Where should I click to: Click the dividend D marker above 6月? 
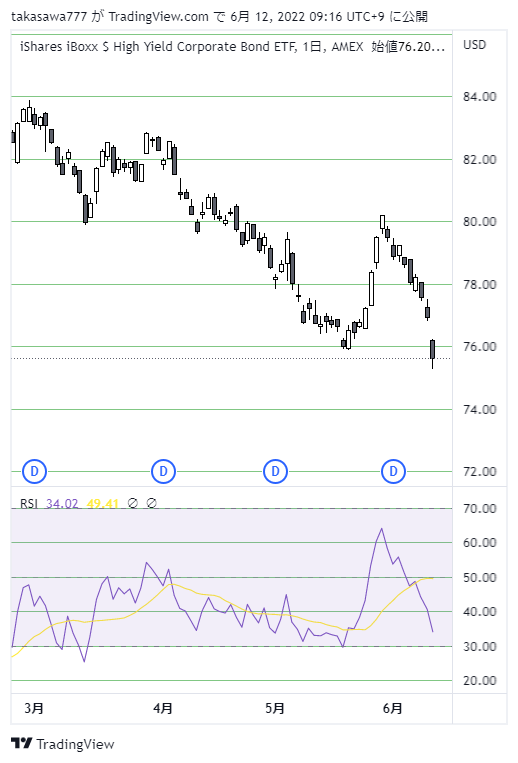tap(393, 471)
